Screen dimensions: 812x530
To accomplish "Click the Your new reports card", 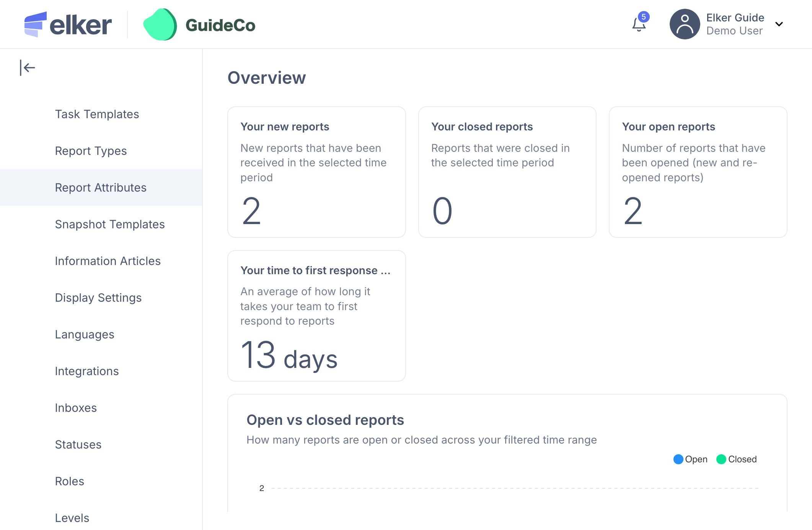I will pos(316,172).
